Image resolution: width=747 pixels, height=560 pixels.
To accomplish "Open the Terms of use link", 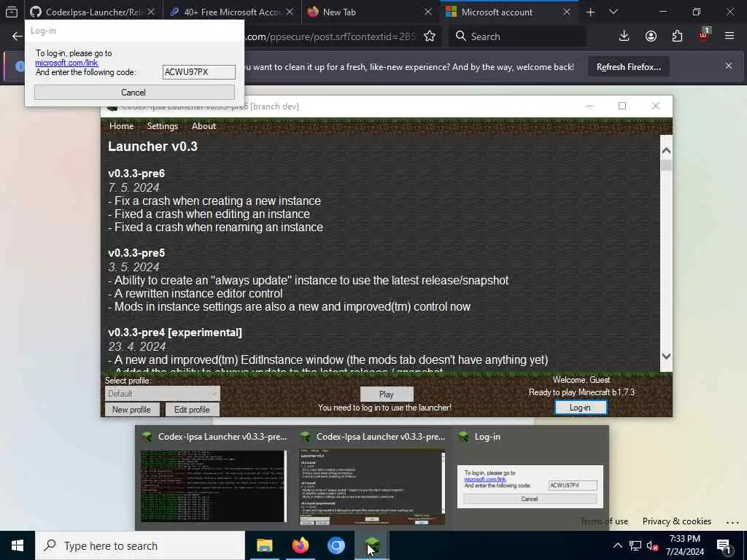I will click(604, 521).
